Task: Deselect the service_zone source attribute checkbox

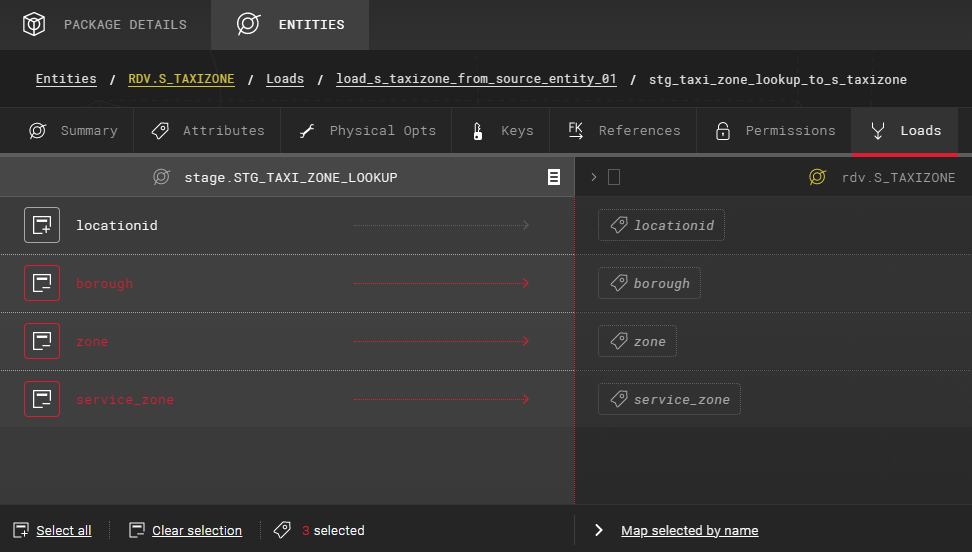Action: coord(42,399)
